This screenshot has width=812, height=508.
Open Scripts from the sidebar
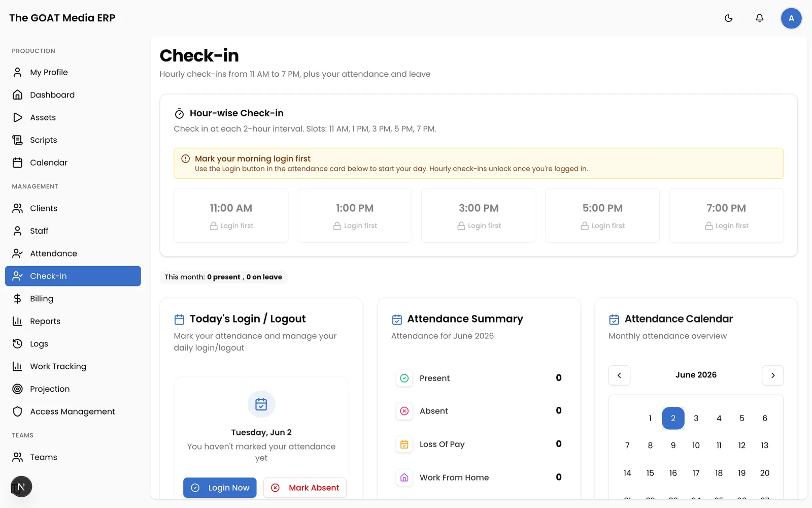73,140
